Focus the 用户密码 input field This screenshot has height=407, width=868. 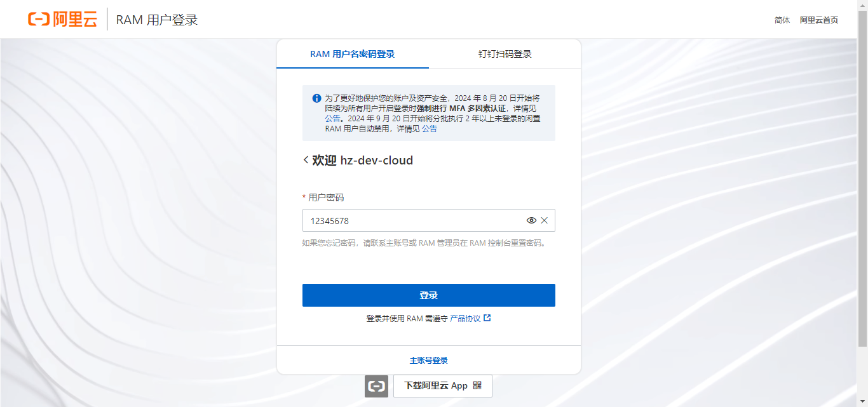click(429, 220)
